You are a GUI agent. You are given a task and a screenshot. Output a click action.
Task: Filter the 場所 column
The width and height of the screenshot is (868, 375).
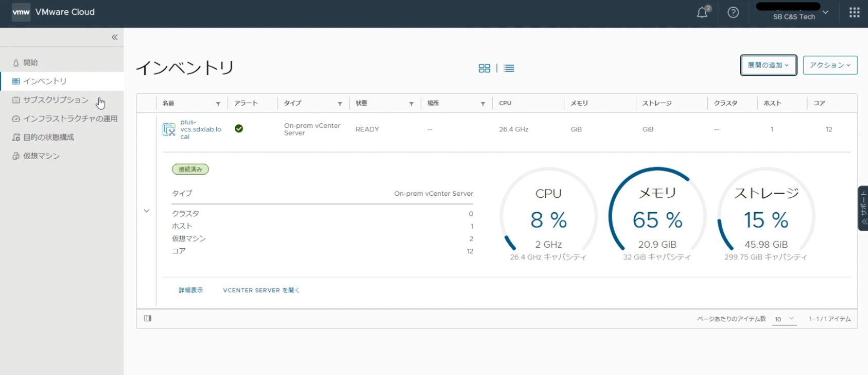coord(483,104)
